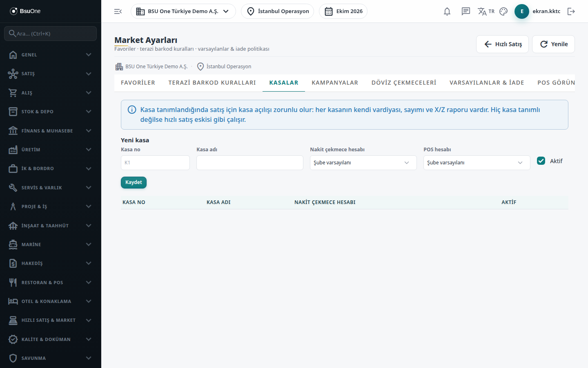
Task: Expand the Hızlı Satış & Market section
Action: 51,320
